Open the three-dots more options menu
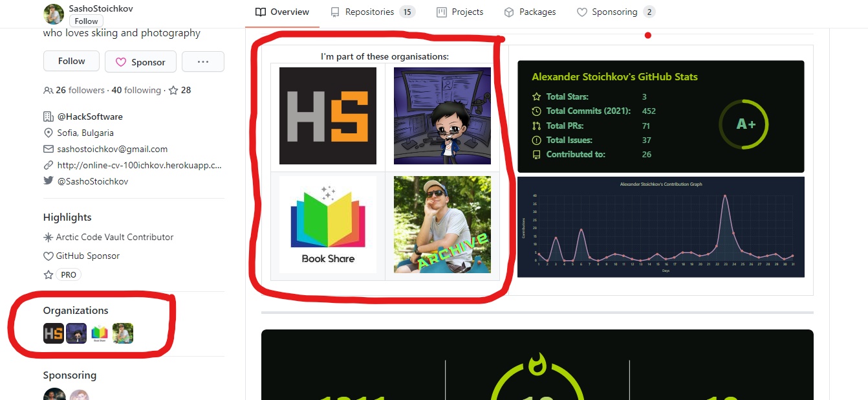 click(203, 61)
